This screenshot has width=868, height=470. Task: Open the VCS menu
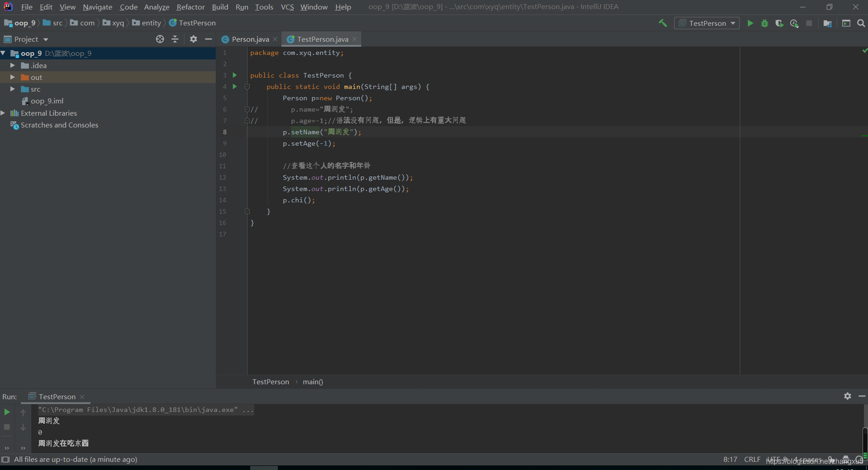287,7
